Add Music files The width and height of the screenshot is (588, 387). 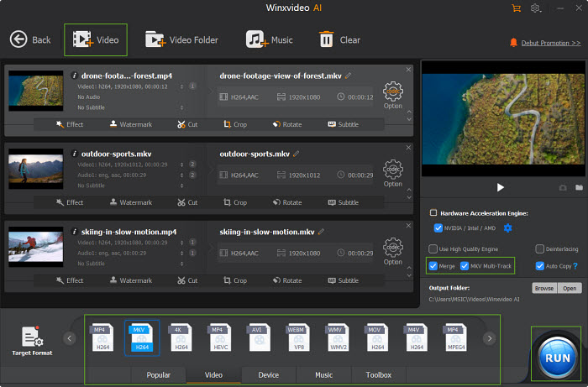(270, 39)
